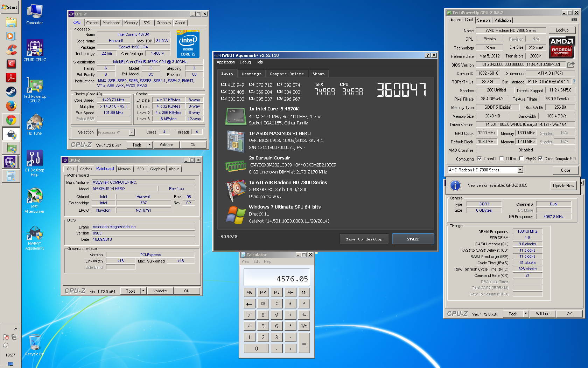Select the HD Tune desktop shortcut

click(35, 124)
